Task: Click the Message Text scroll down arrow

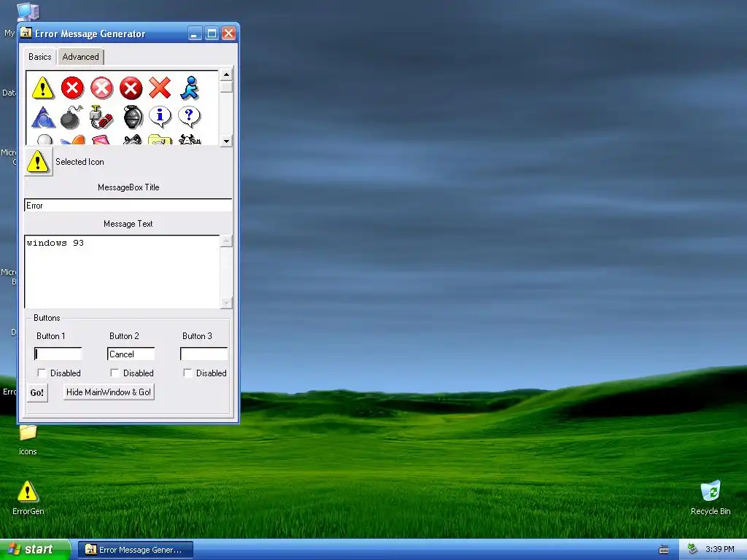Action: tap(226, 303)
